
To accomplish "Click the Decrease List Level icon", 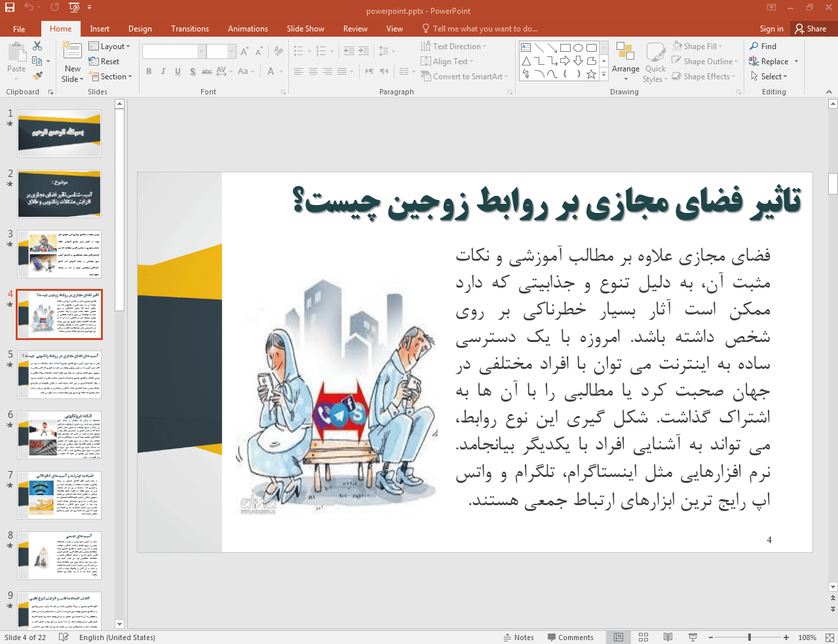I will tap(349, 51).
